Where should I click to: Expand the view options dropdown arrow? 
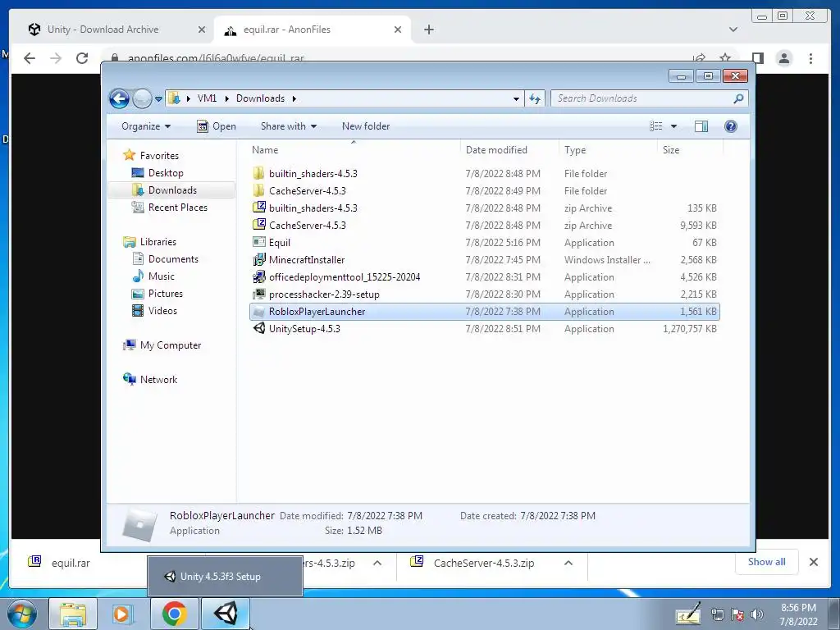click(674, 126)
